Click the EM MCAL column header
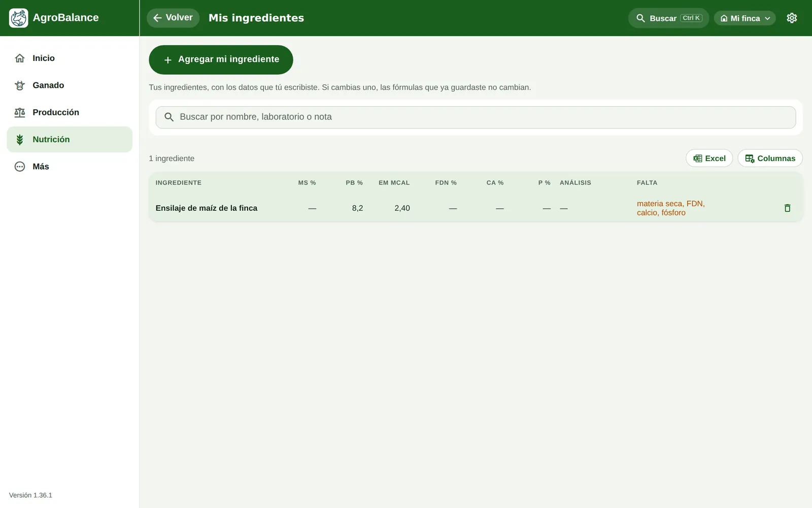 (x=394, y=183)
